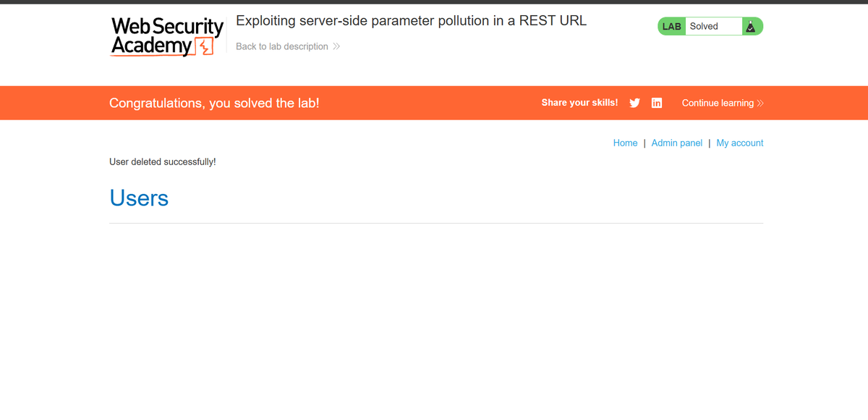This screenshot has width=868, height=420.
Task: Click the Users page heading
Action: pos(139,198)
